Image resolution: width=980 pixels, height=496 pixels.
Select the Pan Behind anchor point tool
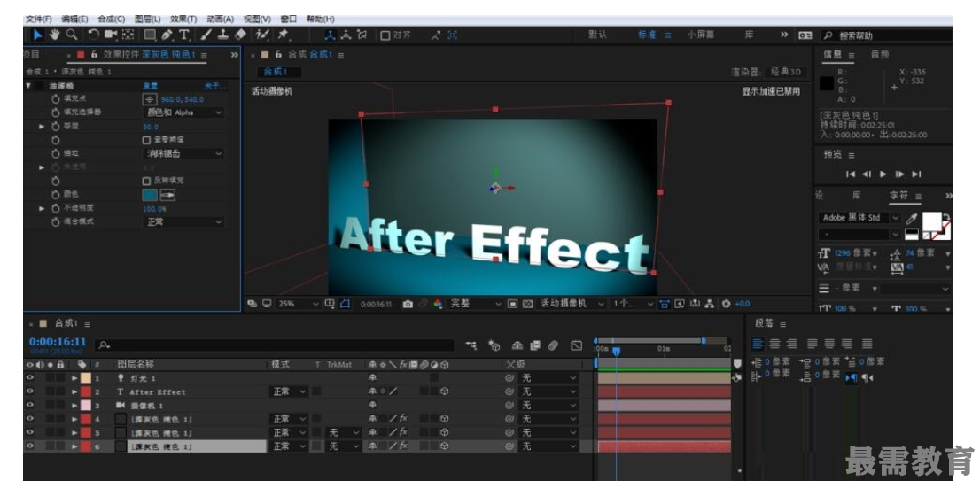[128, 35]
